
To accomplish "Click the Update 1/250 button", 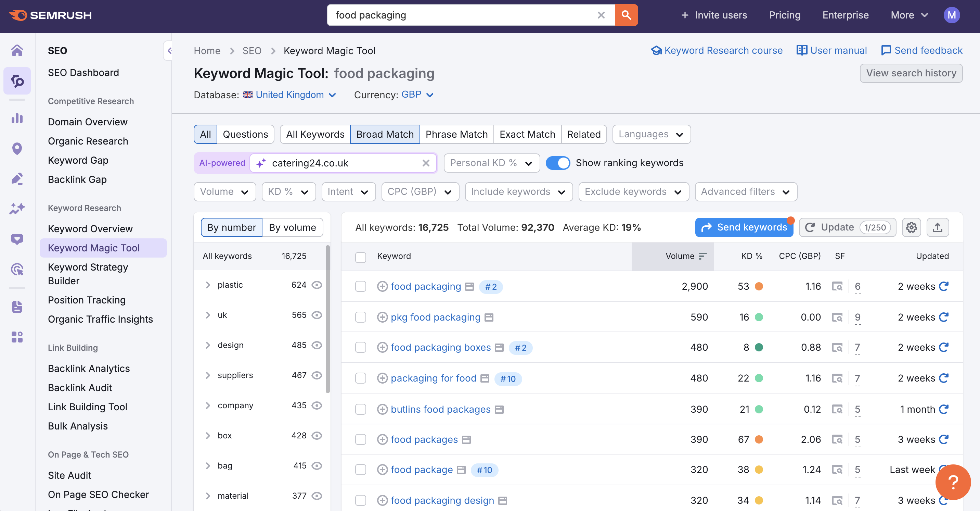I will tap(847, 227).
